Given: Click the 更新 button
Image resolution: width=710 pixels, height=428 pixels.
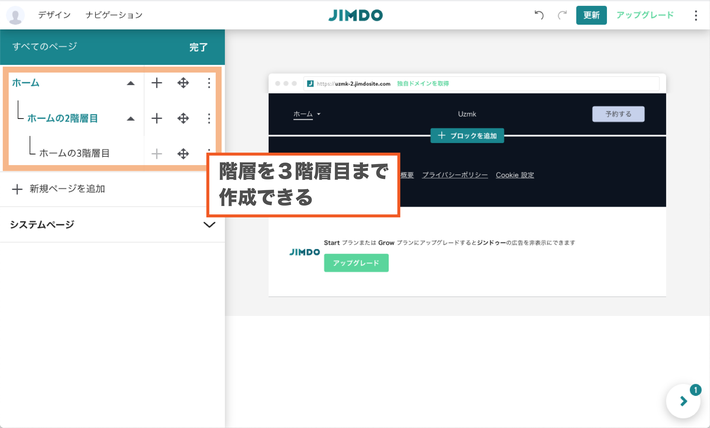Looking at the screenshot, I should tap(591, 15).
